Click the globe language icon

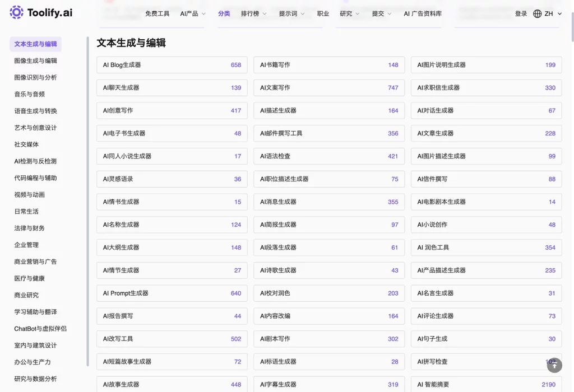coord(537,13)
